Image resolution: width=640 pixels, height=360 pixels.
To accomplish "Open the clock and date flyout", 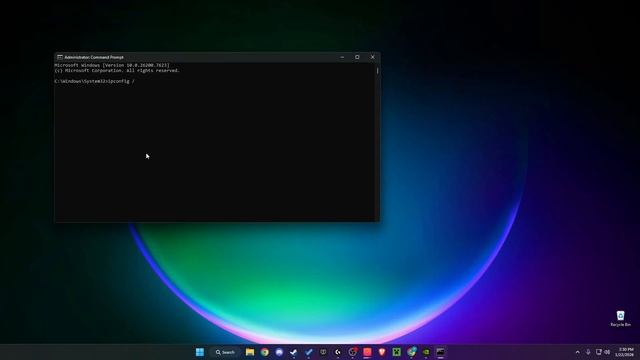I will (625, 352).
